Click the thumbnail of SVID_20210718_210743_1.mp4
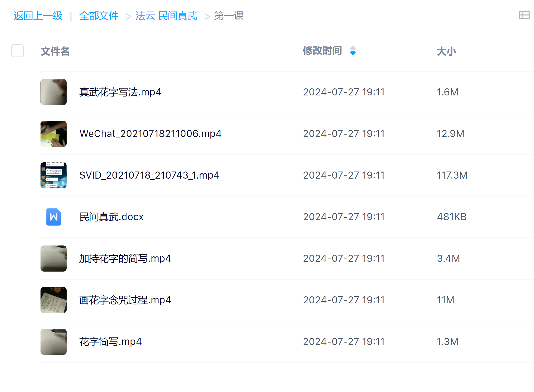 click(54, 175)
